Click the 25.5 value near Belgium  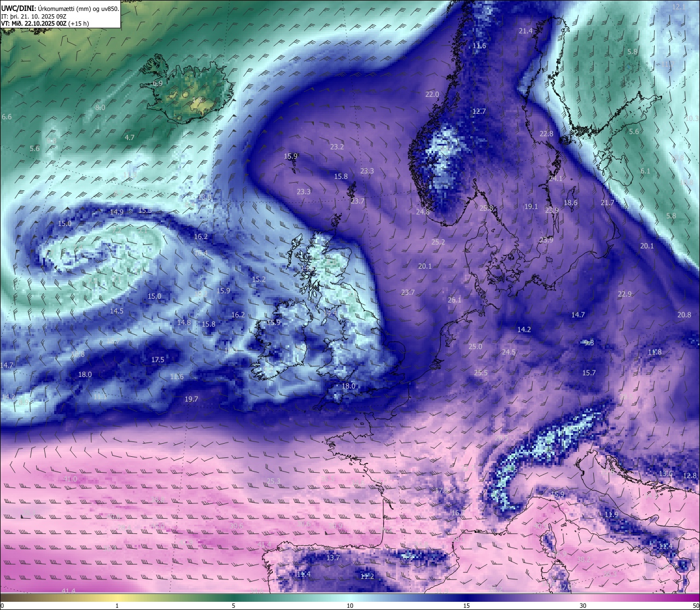481,373
